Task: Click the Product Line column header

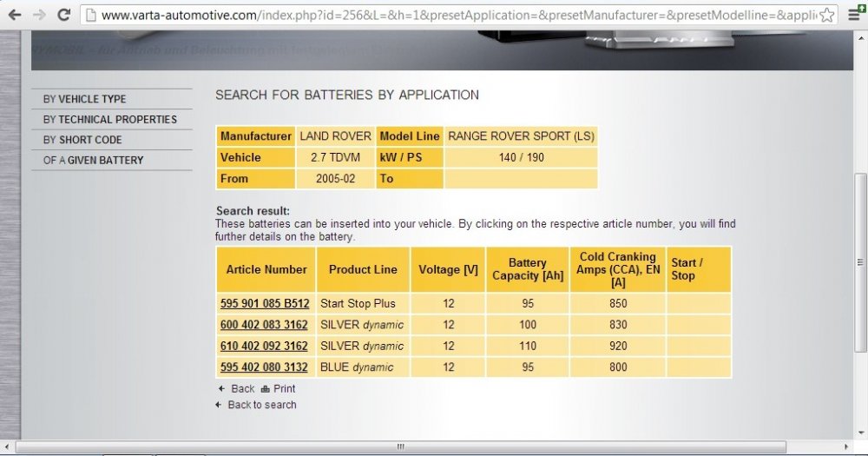Action: pyautogui.click(x=363, y=269)
